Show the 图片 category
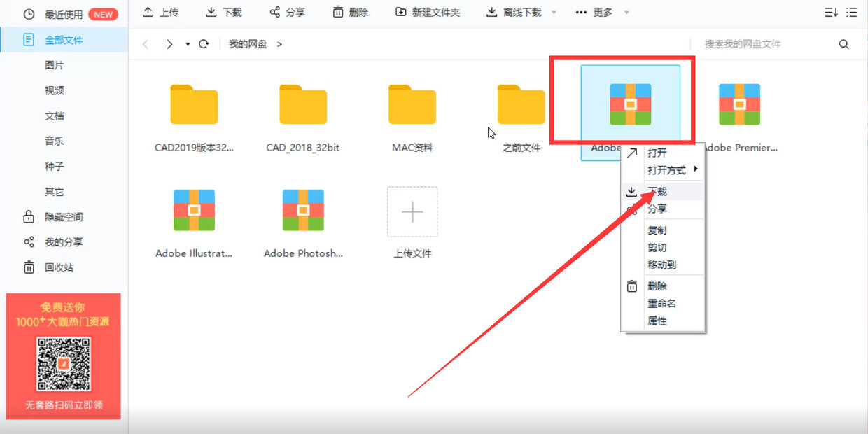This screenshot has height=434, width=868. [55, 65]
